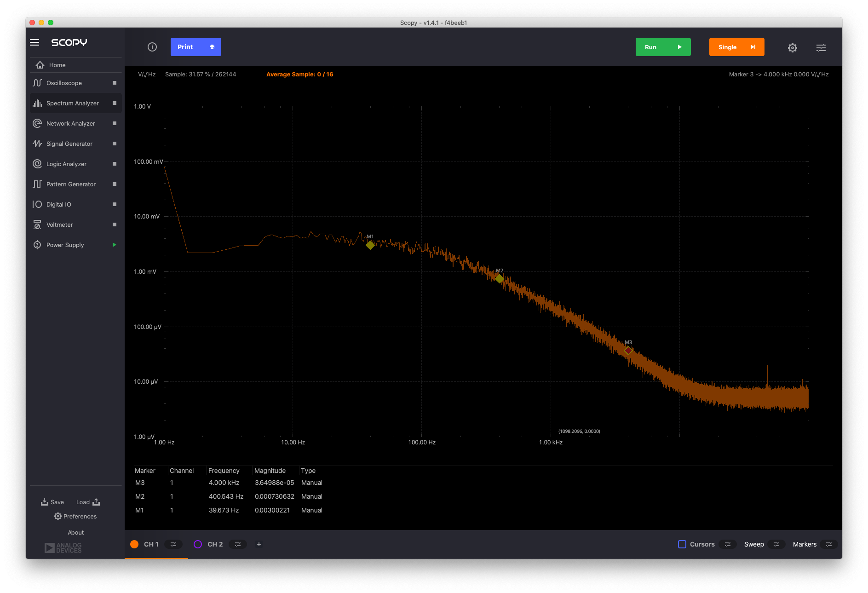This screenshot has height=593, width=868.
Task: Click the Digital IO icon
Action: pyautogui.click(x=37, y=204)
